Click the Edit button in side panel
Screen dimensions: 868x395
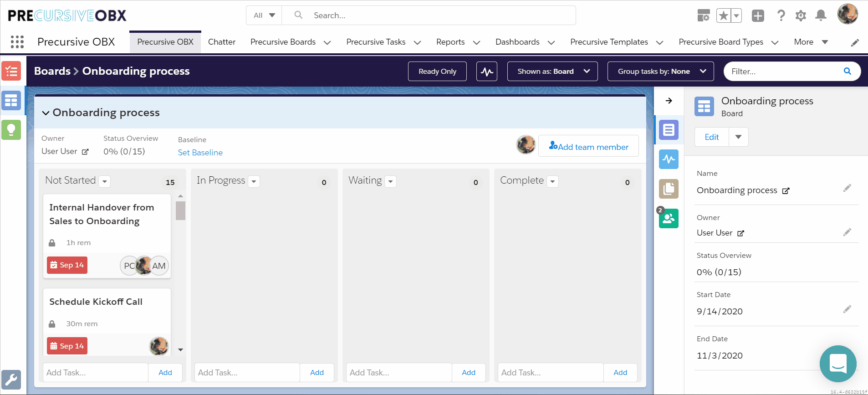[712, 137]
